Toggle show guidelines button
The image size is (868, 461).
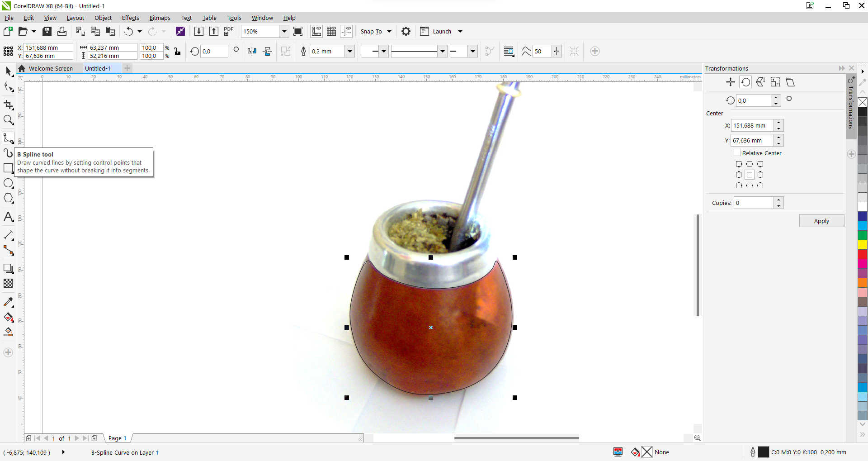346,31
